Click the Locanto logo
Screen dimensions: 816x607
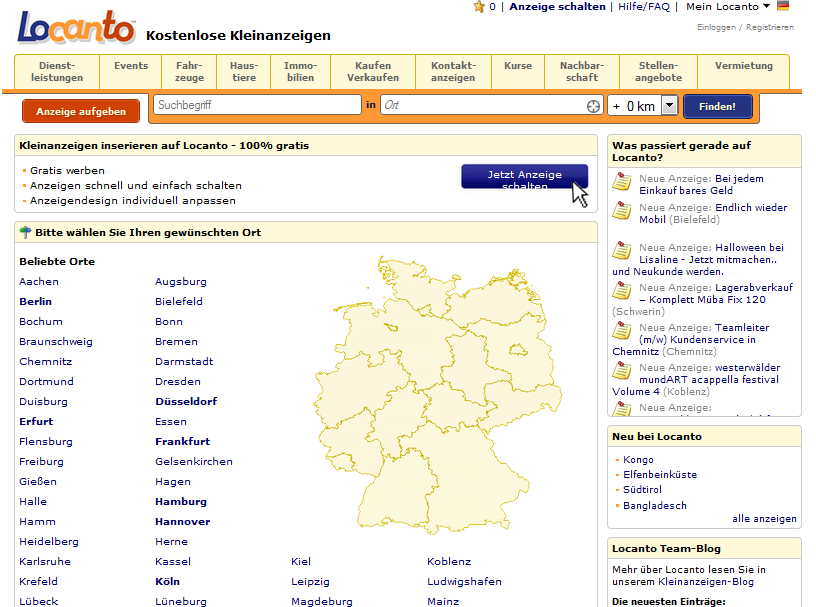pyautogui.click(x=76, y=27)
